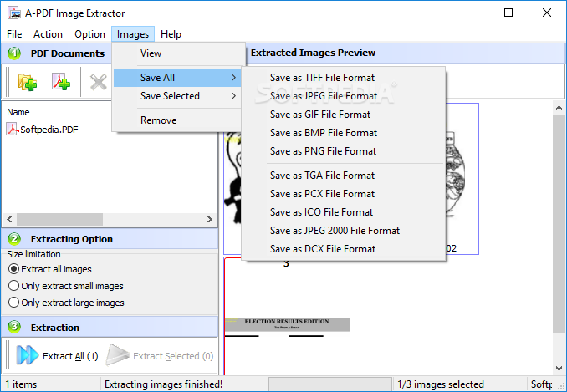This screenshot has height=392, width=567.
Task: Choose Save as TIFF File Format
Action: tap(343, 78)
